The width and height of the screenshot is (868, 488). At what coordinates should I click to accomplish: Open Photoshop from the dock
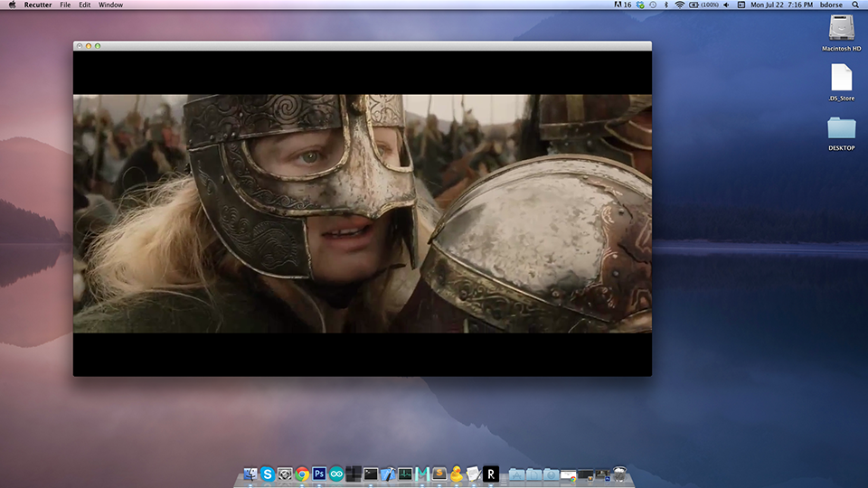point(319,474)
